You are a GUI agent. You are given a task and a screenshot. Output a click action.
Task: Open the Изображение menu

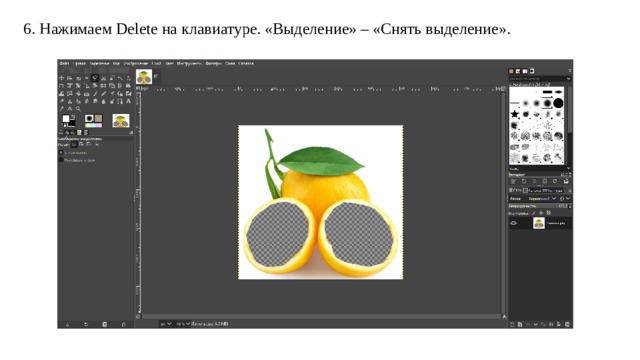[136, 63]
